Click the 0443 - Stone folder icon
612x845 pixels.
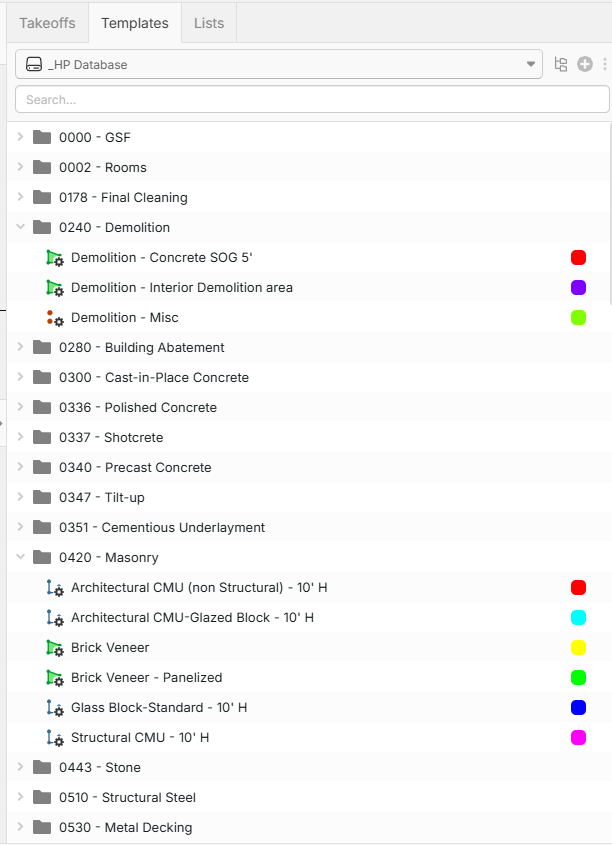pyautogui.click(x=42, y=768)
